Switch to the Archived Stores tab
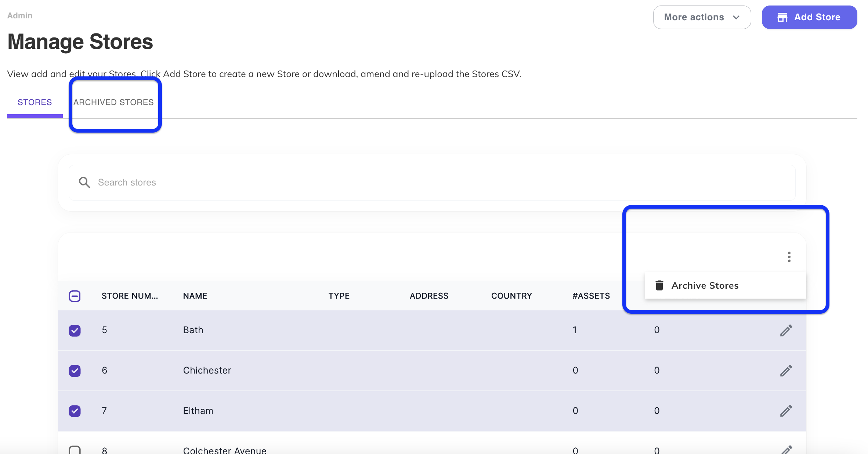 (113, 102)
